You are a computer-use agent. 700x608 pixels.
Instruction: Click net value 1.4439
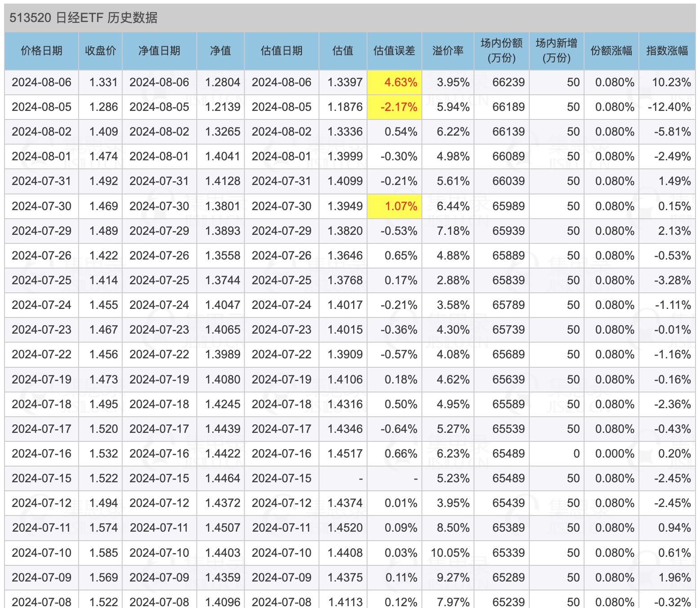pos(222,429)
